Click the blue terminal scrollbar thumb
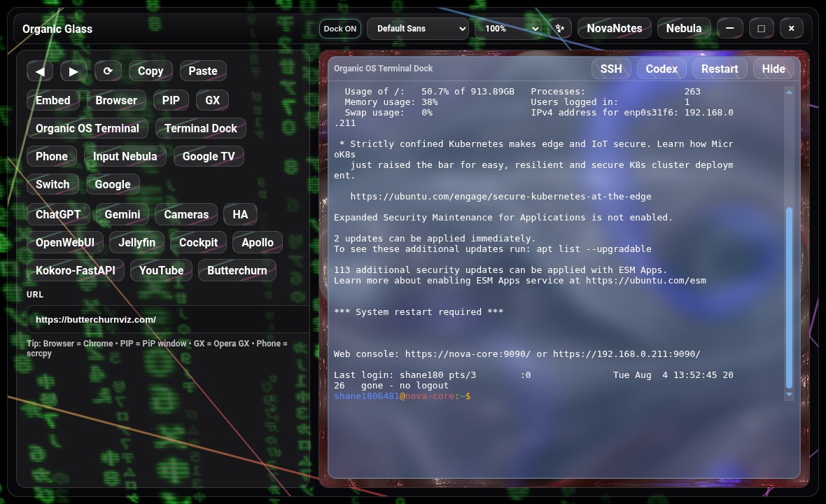The width and height of the screenshot is (826, 504). (789, 297)
